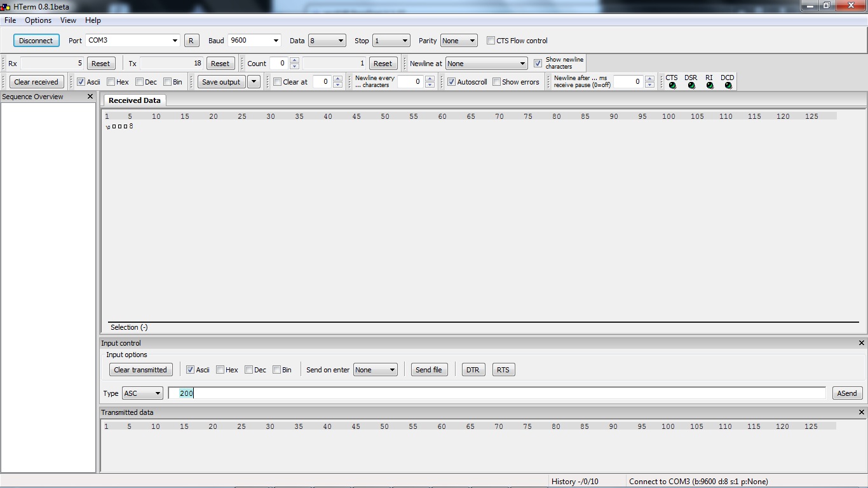
Task: Click the DSR status LED indicator
Action: click(691, 86)
